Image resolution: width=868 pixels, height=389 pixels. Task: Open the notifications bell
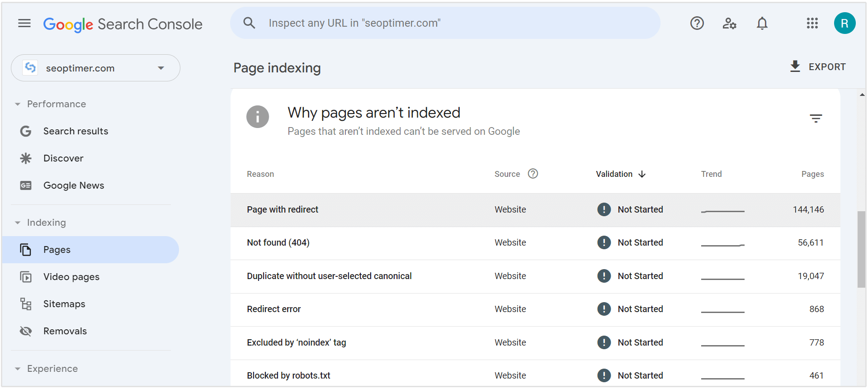tap(762, 23)
